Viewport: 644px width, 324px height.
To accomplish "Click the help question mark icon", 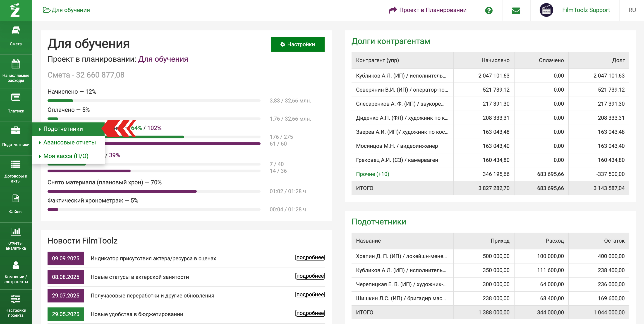I will pyautogui.click(x=489, y=10).
